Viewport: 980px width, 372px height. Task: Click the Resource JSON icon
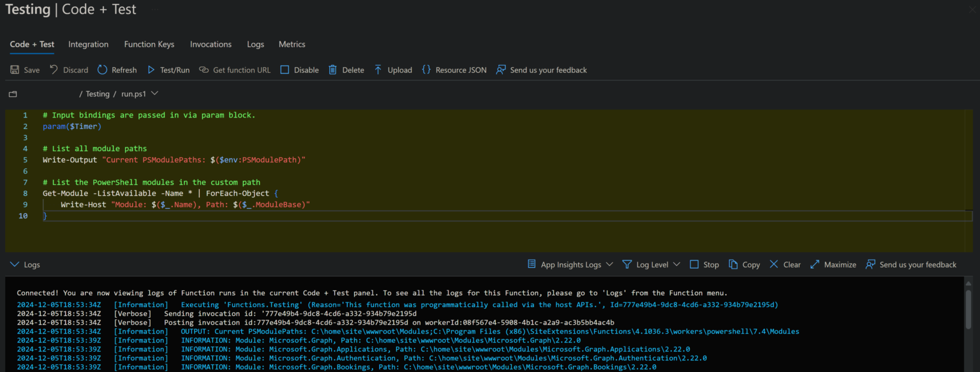426,70
